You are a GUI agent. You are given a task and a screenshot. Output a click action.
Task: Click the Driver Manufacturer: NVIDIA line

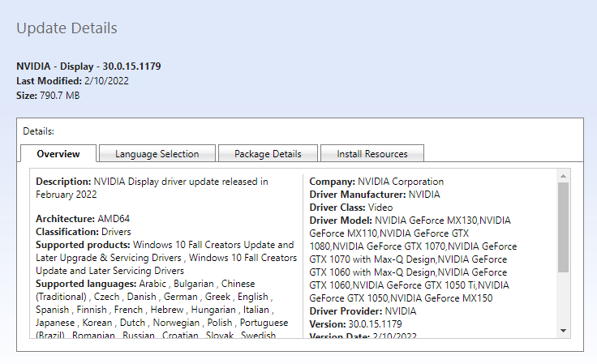coord(375,195)
